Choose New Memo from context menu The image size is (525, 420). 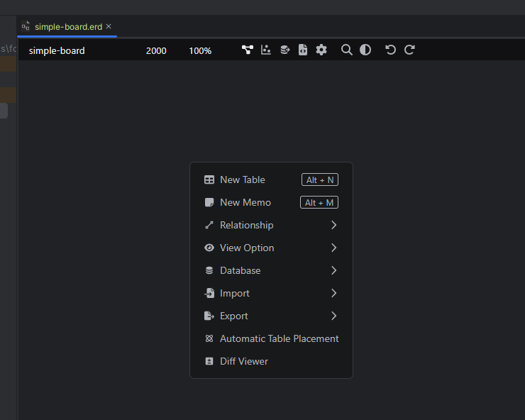(x=271, y=203)
